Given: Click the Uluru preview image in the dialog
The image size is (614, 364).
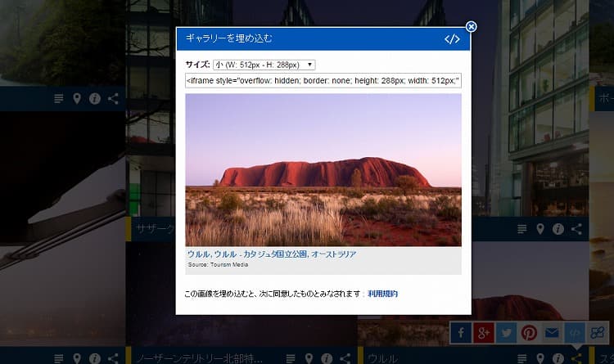Looking at the screenshot, I should pos(323,170).
